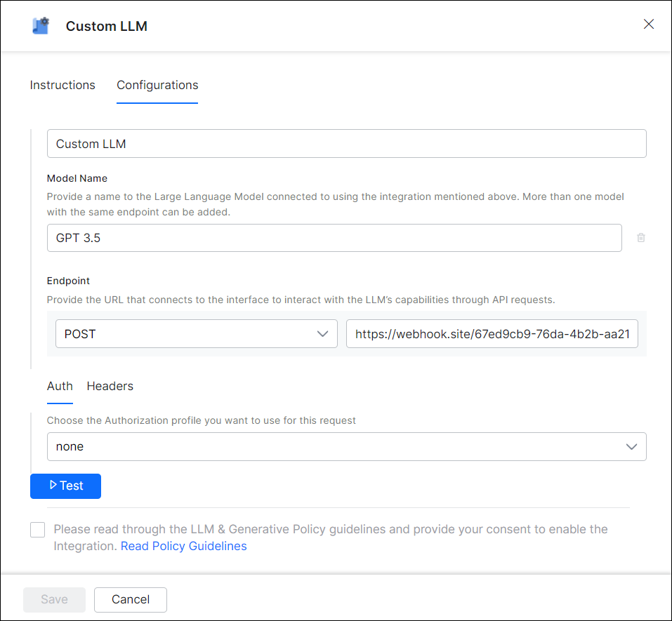672x621 pixels.
Task: Click the webhook.site endpoint URL field
Action: [492, 333]
